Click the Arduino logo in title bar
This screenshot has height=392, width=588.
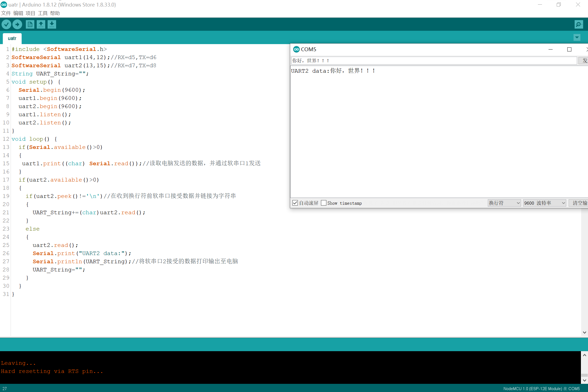point(4,5)
